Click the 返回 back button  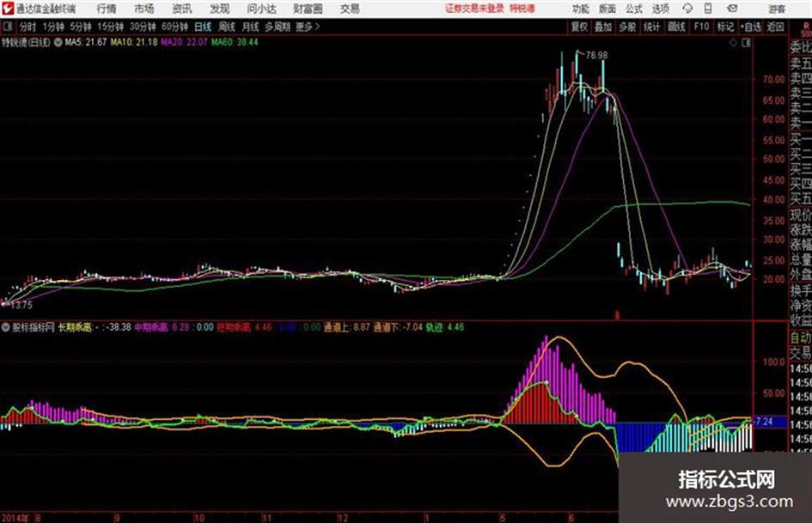775,27
